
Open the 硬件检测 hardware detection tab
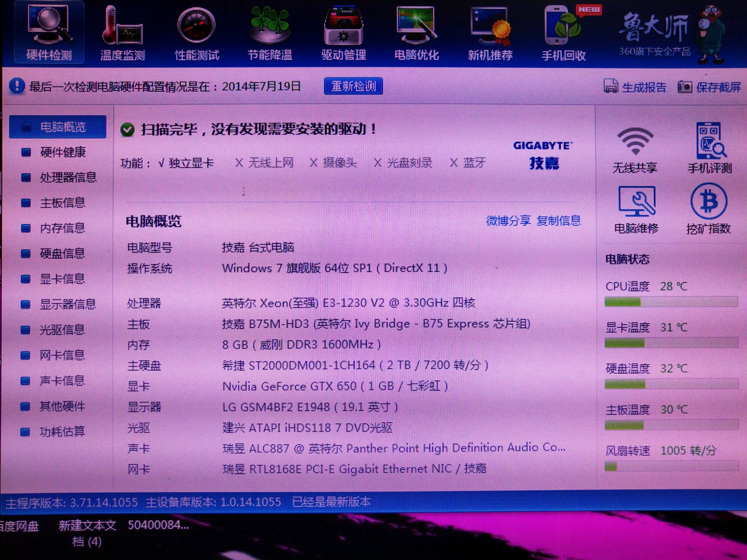point(49,32)
